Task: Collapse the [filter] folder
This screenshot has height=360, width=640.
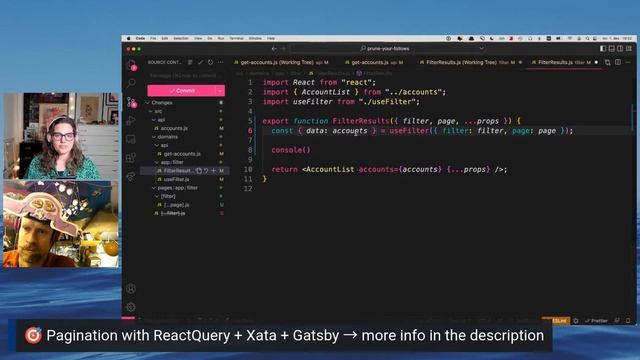Action: point(157,197)
